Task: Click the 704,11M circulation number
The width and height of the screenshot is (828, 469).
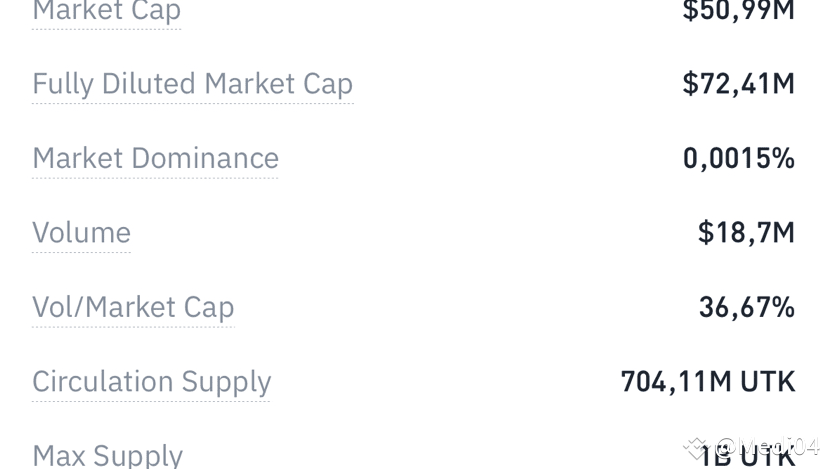Action: tap(676, 382)
